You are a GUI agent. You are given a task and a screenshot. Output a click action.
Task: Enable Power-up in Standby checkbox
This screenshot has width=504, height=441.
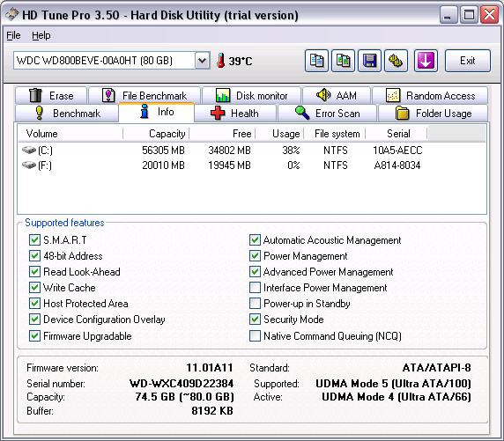point(255,303)
